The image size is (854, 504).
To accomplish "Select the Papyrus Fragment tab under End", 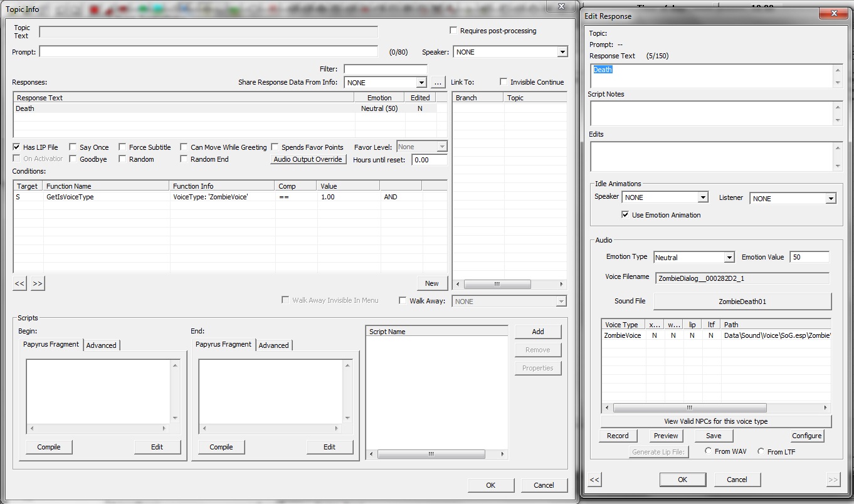I will point(223,345).
